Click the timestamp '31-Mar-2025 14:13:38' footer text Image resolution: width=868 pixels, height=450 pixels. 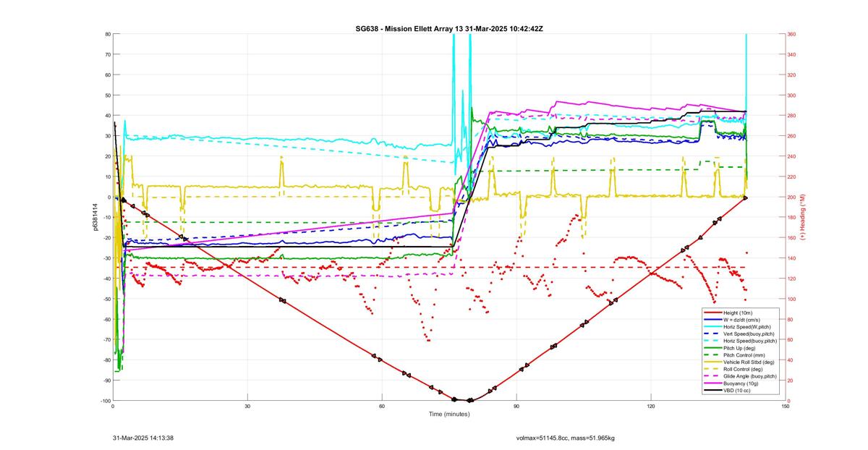pos(143,438)
